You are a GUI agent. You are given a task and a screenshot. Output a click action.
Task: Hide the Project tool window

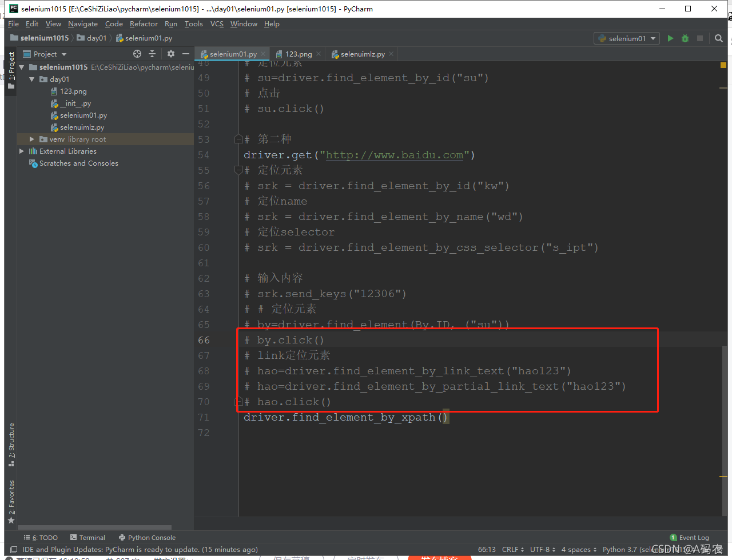pyautogui.click(x=186, y=54)
